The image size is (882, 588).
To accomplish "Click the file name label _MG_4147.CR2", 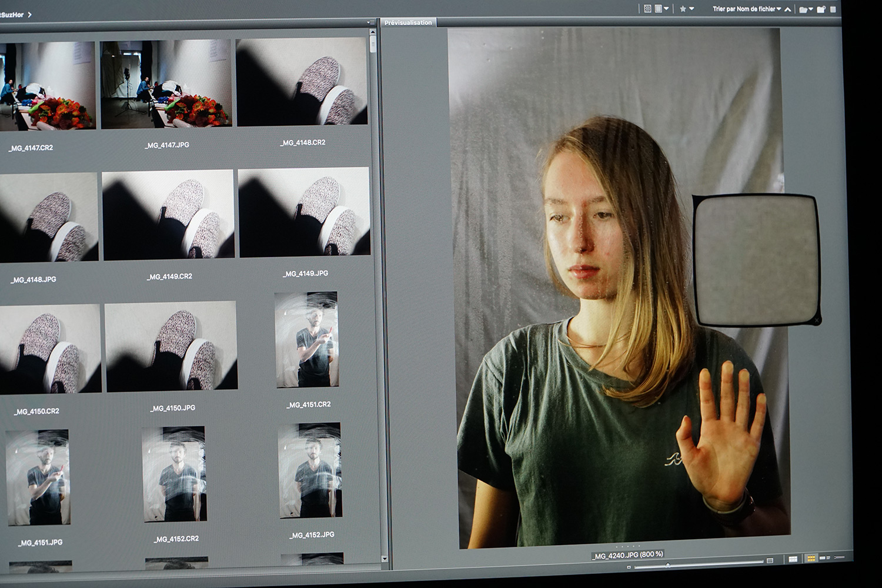I will tap(31, 148).
